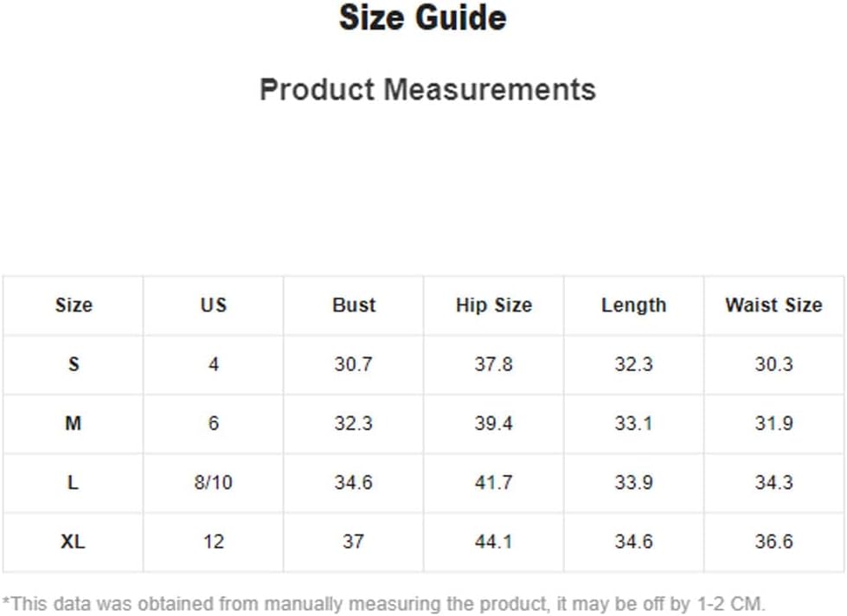This screenshot has height=616, width=847.
Task: Click the XL size row label
Action: tap(74, 542)
